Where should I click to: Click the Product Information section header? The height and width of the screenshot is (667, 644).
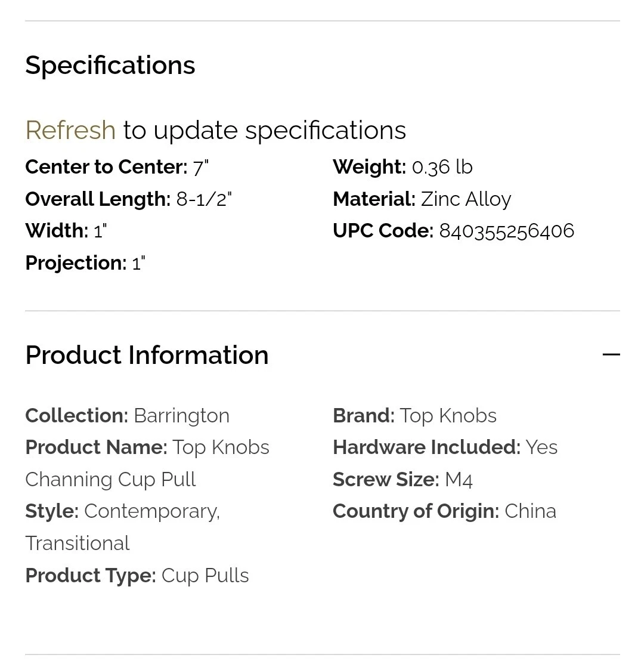[x=147, y=355]
